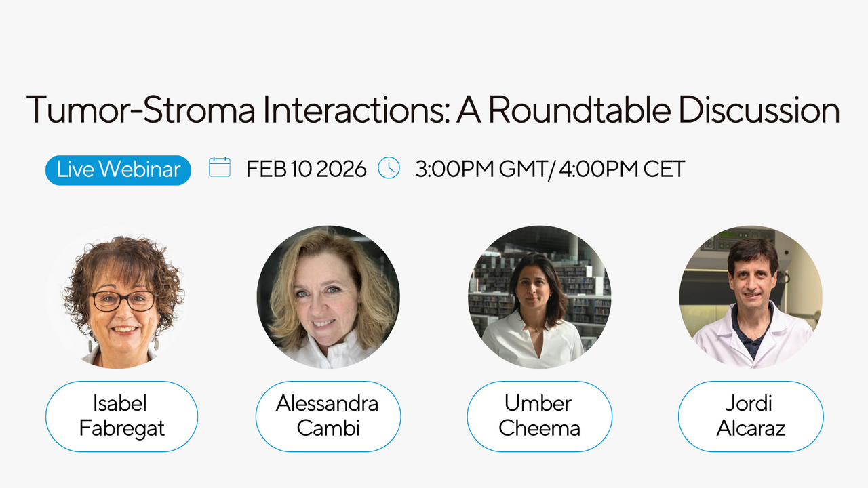The image size is (868, 488).
Task: Click the calendar icon beside the date
Action: coord(220,167)
